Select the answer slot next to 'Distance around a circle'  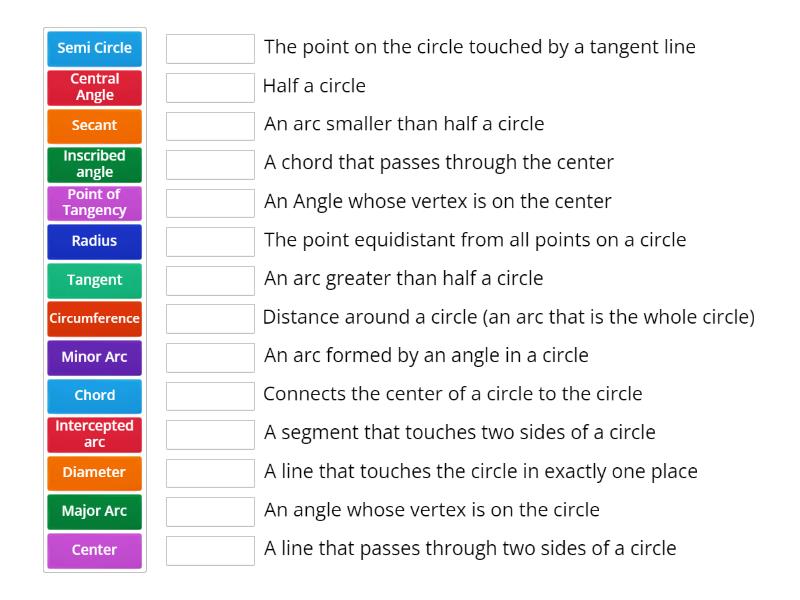point(210,318)
